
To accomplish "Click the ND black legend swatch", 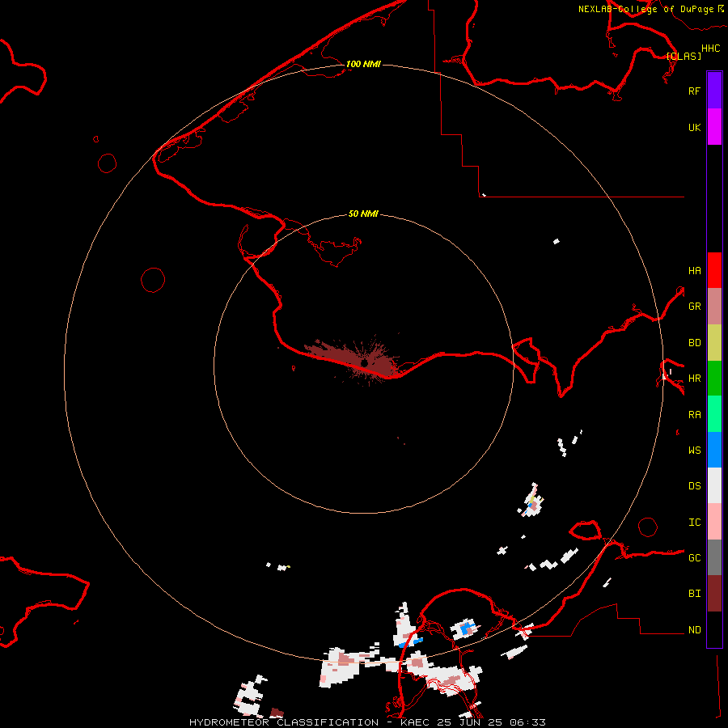I will pyautogui.click(x=714, y=629).
